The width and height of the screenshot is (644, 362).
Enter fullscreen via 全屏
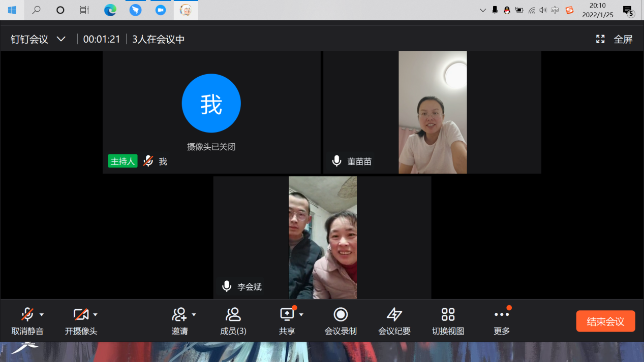614,39
